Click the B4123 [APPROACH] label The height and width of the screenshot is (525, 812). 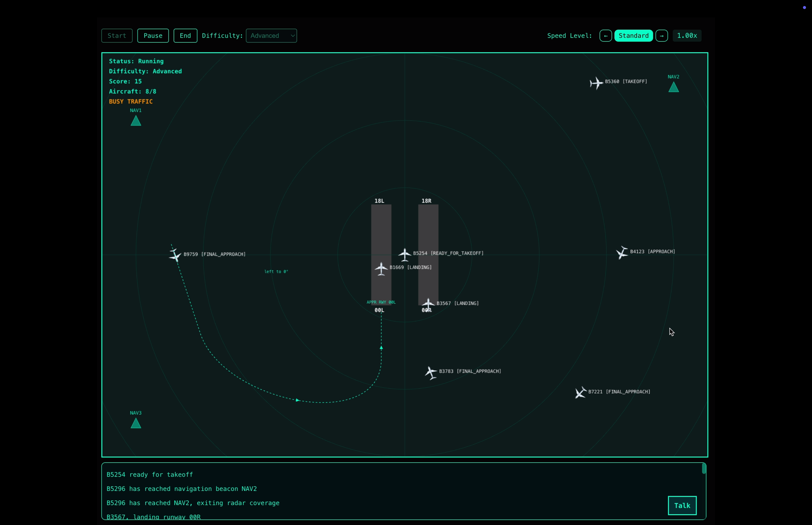tap(652, 252)
